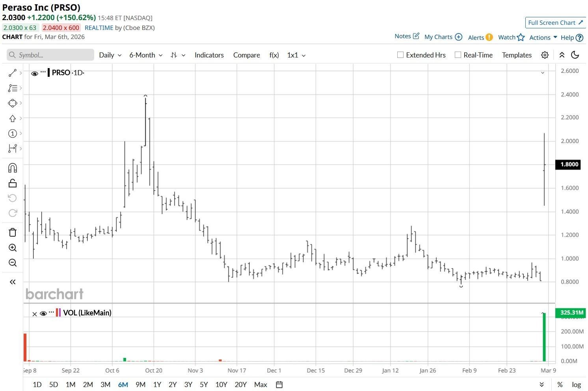The width and height of the screenshot is (588, 391).
Task: Open the Fibonacci tools icon
Action: click(x=13, y=88)
